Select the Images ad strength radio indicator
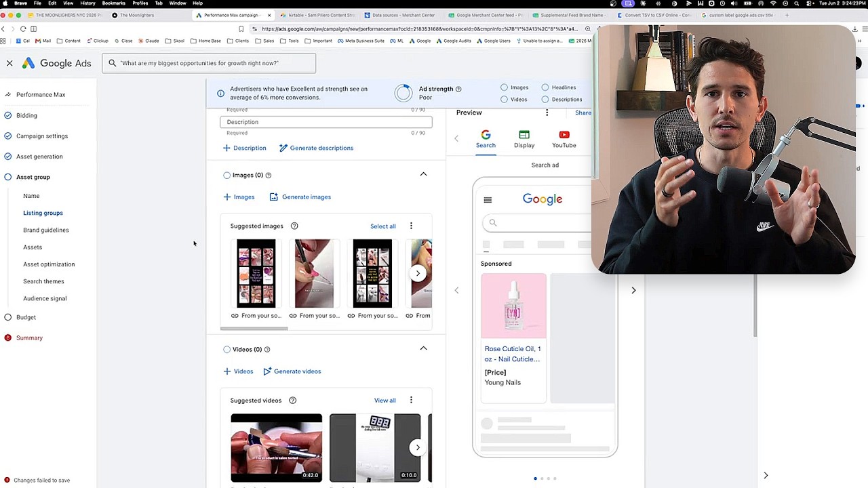The width and height of the screenshot is (868, 488). click(x=504, y=87)
